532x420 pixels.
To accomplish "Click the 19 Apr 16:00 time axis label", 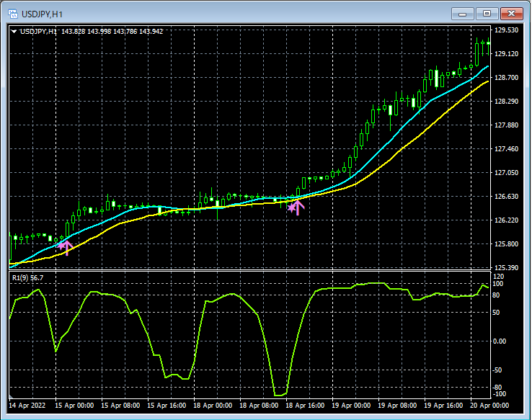I will (443, 406).
